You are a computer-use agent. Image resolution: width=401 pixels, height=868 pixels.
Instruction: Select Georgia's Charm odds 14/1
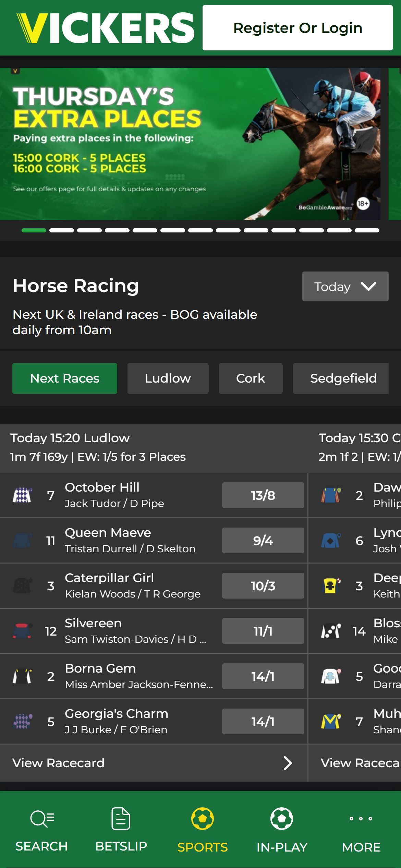click(263, 721)
